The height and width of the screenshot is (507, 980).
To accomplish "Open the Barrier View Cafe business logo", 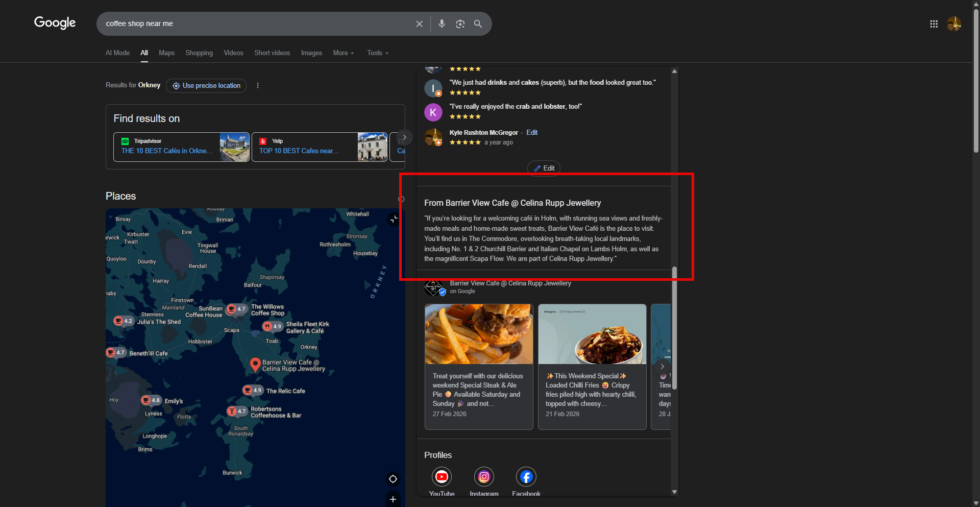I will pyautogui.click(x=434, y=287).
